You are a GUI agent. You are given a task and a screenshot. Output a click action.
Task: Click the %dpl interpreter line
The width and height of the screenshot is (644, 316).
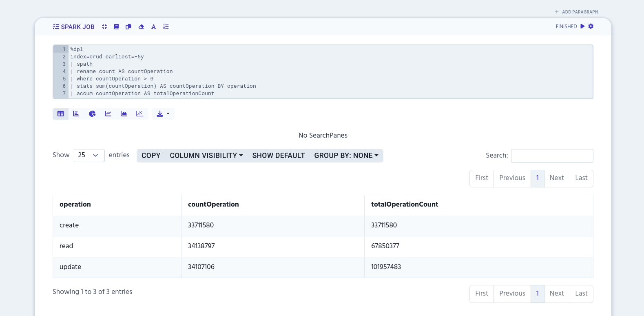[77, 49]
